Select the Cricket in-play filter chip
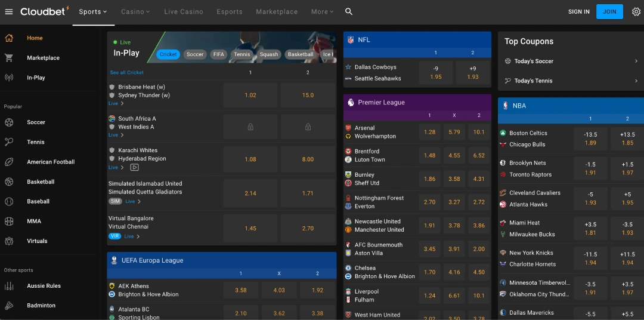 point(168,54)
